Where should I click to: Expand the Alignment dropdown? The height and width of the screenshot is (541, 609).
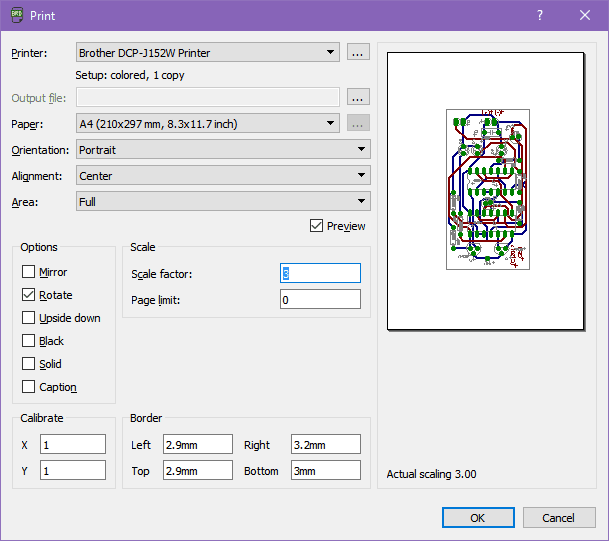223,175
